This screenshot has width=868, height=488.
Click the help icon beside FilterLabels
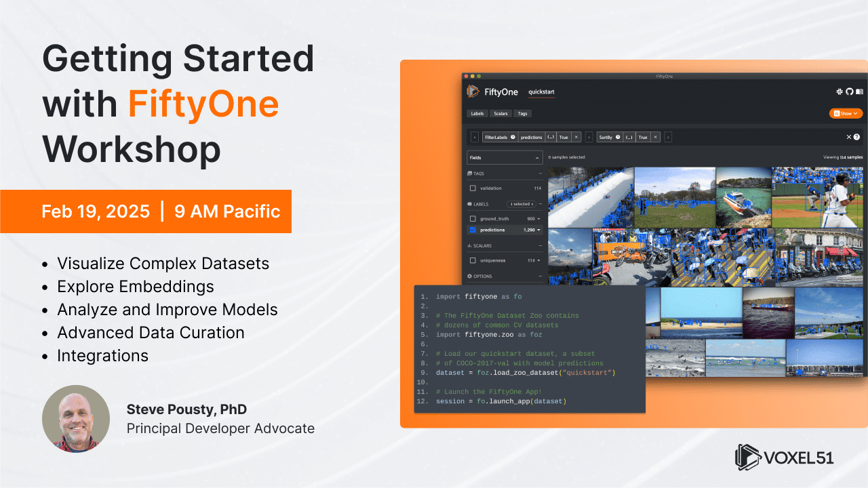pyautogui.click(x=513, y=137)
